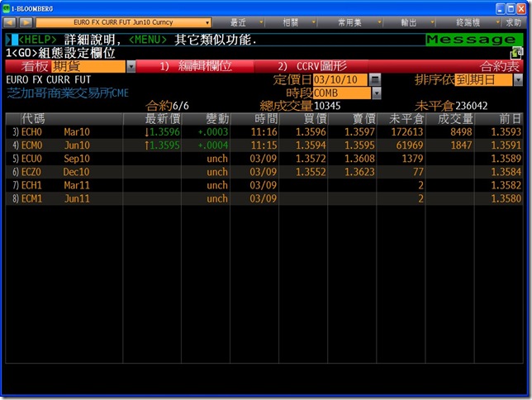Click previous close 1.3580 for Jun11
Image resolution: width=532 pixels, height=400 pixels.
(506, 198)
